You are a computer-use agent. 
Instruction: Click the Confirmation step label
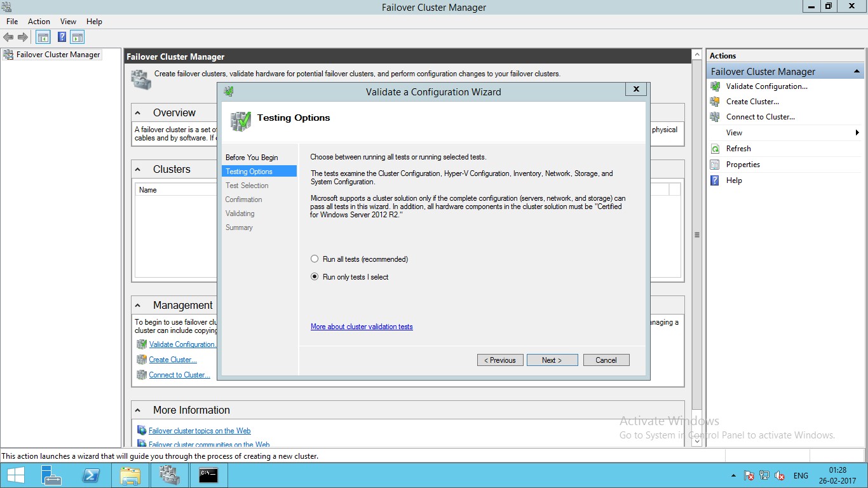243,200
